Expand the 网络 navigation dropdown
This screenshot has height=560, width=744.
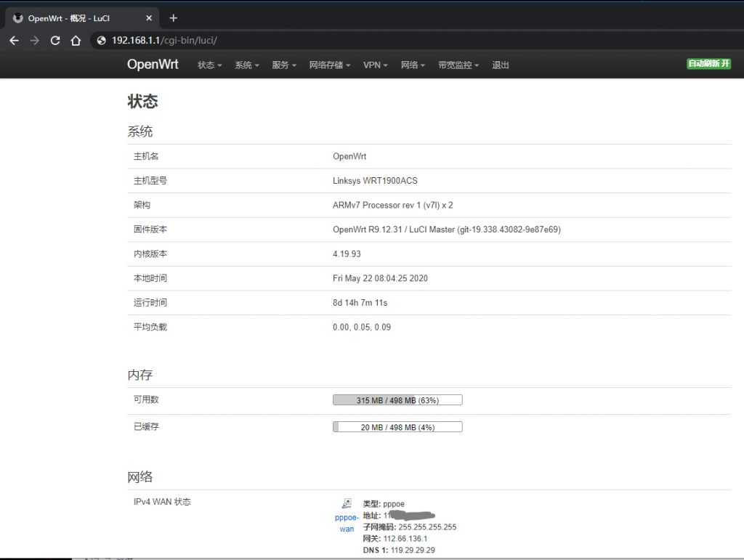(413, 65)
